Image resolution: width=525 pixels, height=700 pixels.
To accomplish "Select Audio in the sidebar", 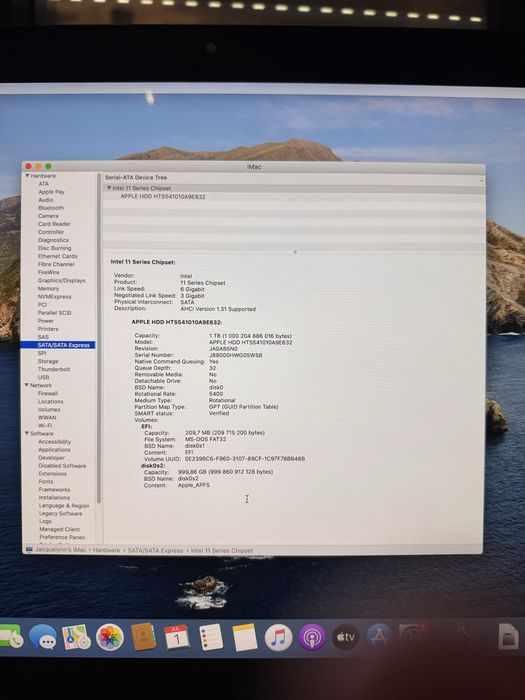I will (x=46, y=200).
